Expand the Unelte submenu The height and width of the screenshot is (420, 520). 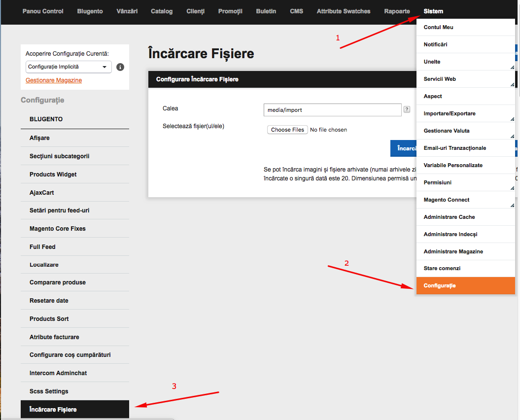(465, 62)
